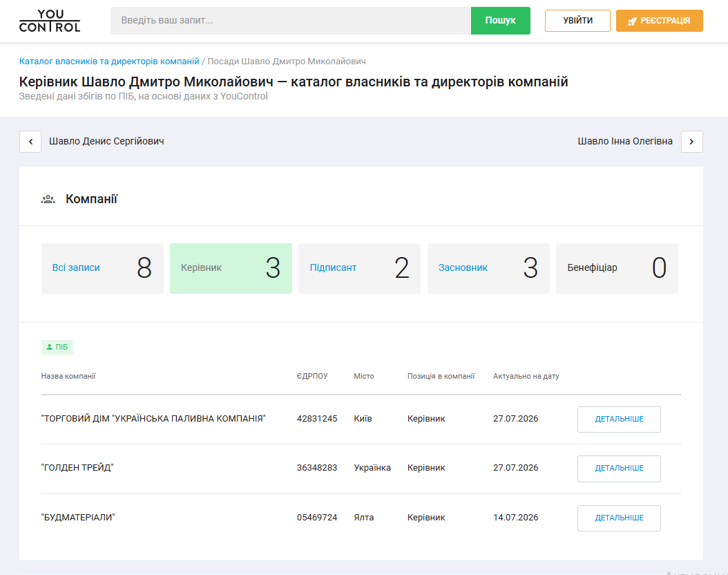Viewport: 728px width, 575px height.
Task: Open Шавло Інна Олегівна link
Action: pos(625,141)
